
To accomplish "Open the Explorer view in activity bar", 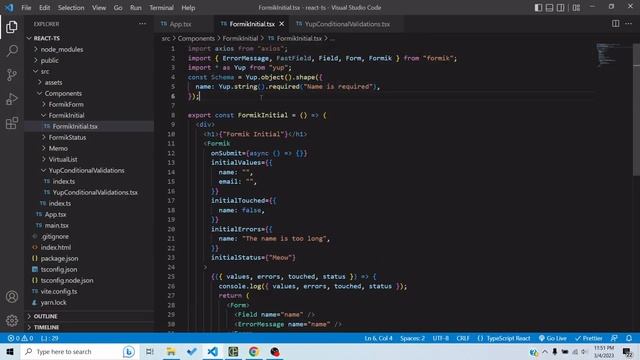I will pos(12,27).
